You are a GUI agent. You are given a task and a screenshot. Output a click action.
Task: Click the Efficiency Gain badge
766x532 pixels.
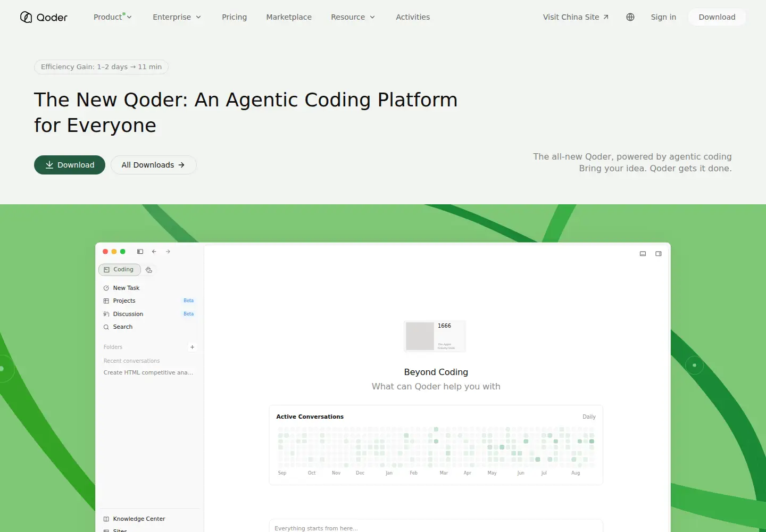pos(101,67)
